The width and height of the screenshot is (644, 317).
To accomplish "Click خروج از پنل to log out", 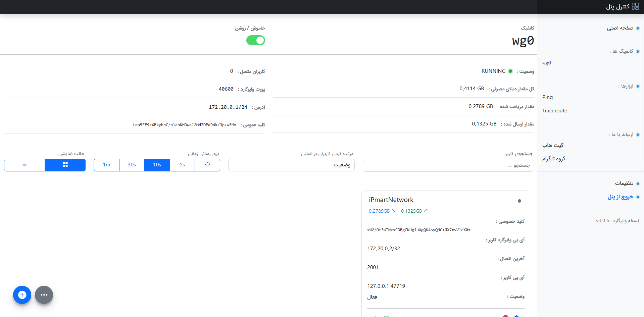I will pyautogui.click(x=620, y=197).
